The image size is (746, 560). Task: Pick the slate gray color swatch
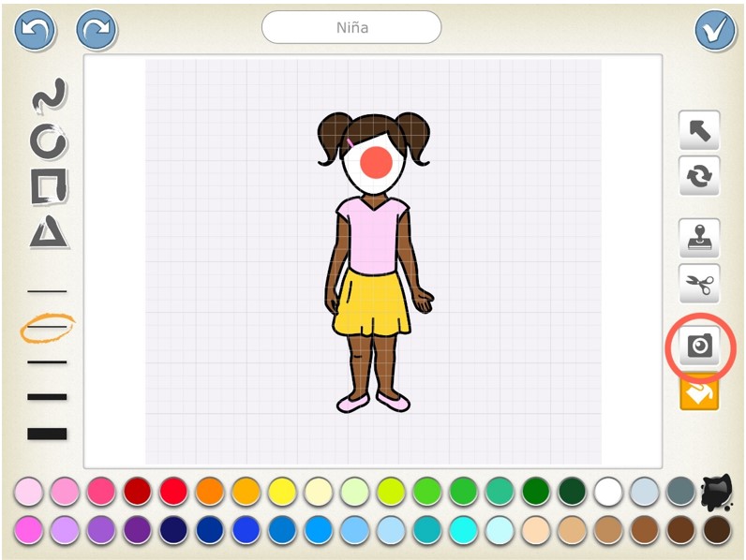click(680, 492)
